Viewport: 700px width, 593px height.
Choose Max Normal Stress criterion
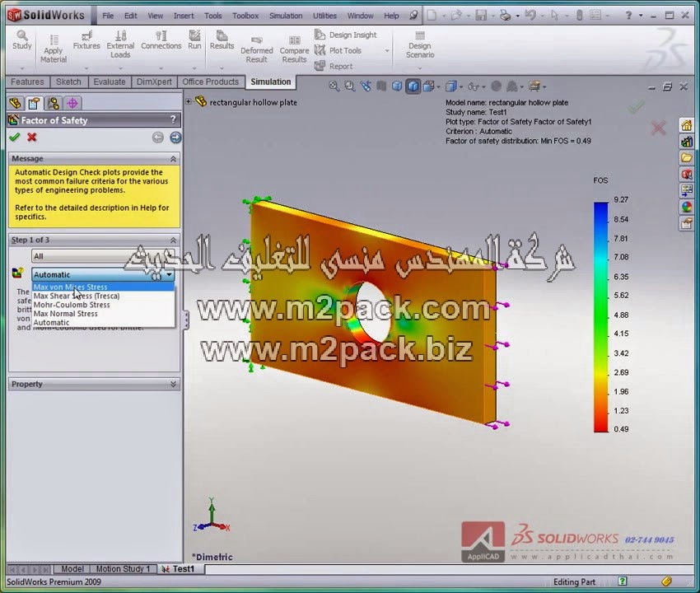[x=103, y=314]
